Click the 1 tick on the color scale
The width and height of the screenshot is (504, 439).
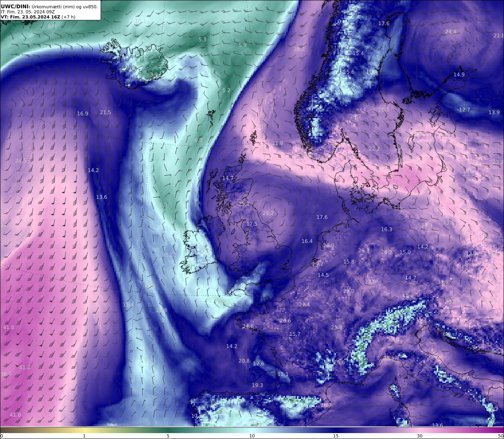(84, 435)
